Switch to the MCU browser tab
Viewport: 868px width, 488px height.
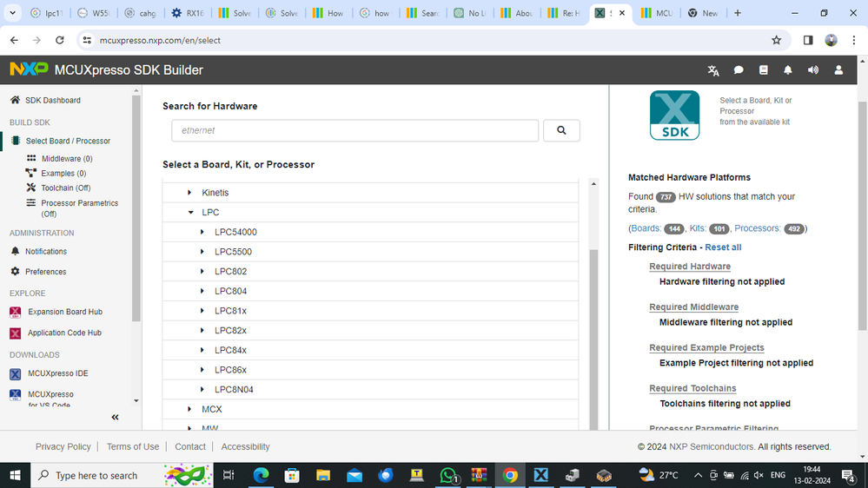click(657, 13)
